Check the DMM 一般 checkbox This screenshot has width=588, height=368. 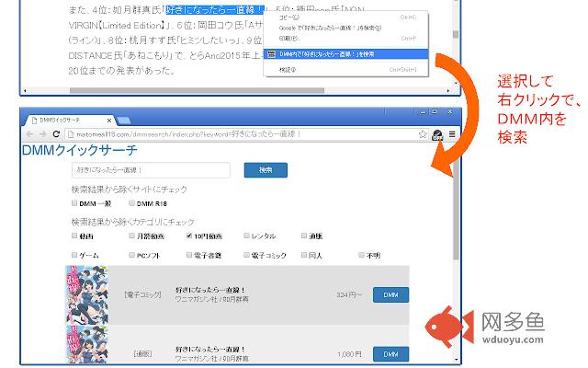click(x=74, y=203)
